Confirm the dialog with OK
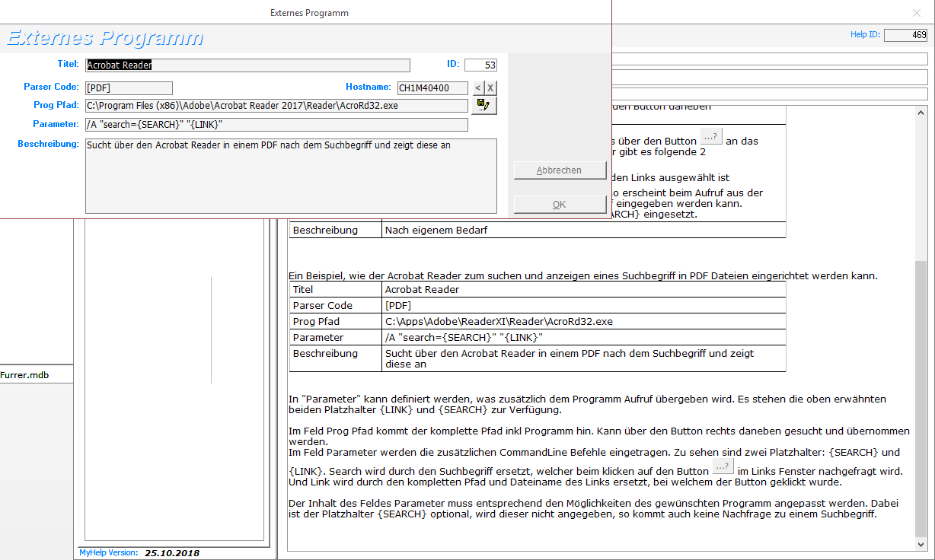The width and height of the screenshot is (935, 560). [560, 205]
